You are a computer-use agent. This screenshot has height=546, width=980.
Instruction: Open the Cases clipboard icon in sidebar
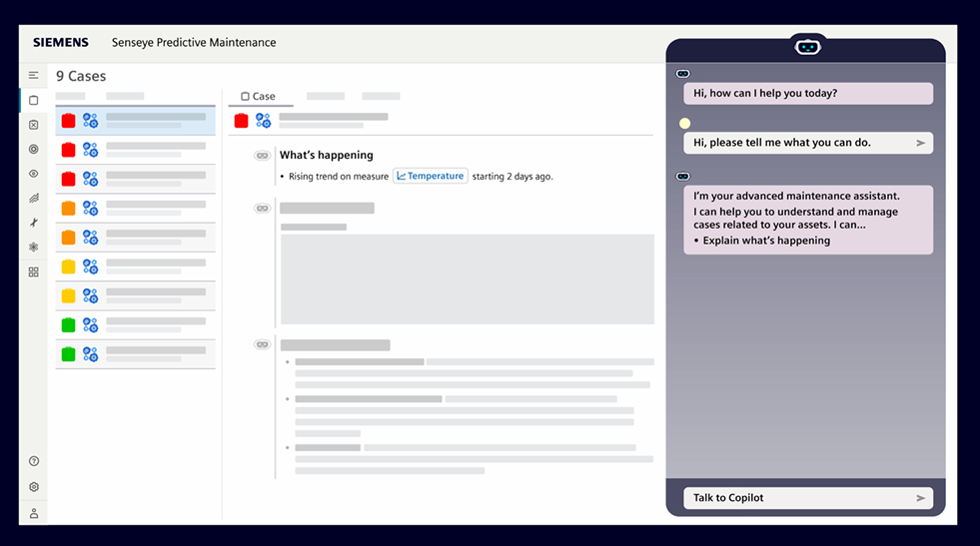34,100
